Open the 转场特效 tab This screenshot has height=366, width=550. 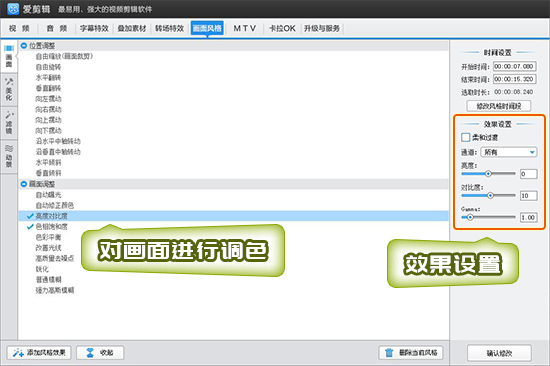(x=170, y=28)
